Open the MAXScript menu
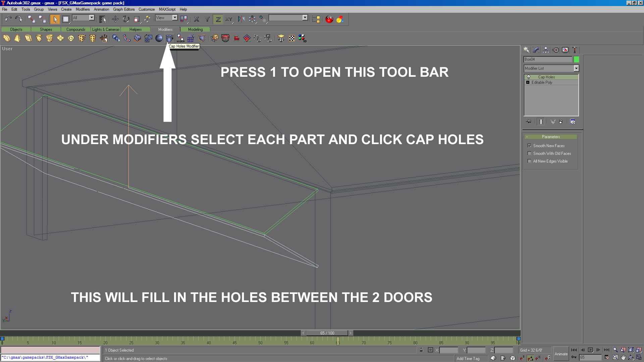The image size is (644, 362). pos(167,9)
